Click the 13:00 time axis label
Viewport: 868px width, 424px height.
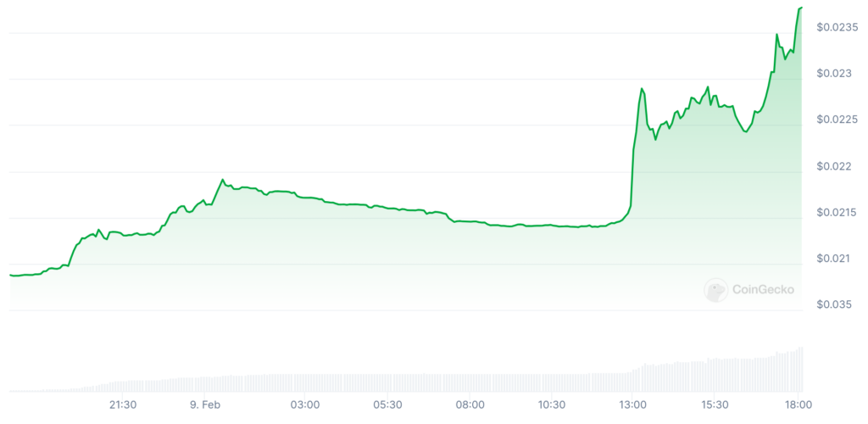pyautogui.click(x=634, y=404)
